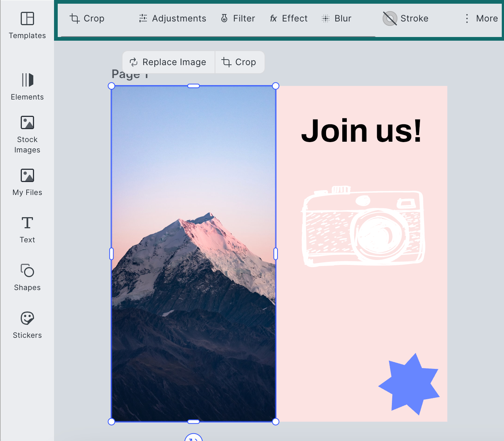
Task: Click the bottom-left corner handle of photo
Action: [x=111, y=422]
